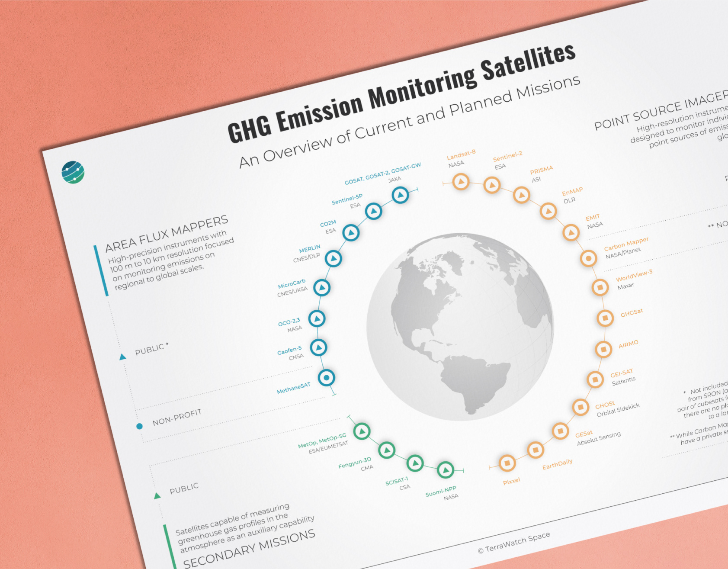Click the 'Maxar' label text
This screenshot has width=728, height=569.
pyautogui.click(x=625, y=286)
